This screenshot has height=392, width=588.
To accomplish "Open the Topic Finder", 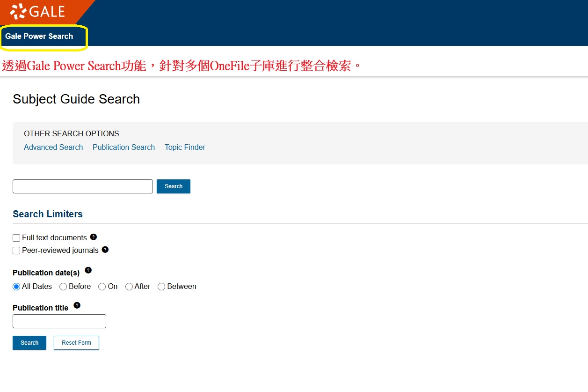I will click(x=185, y=147).
